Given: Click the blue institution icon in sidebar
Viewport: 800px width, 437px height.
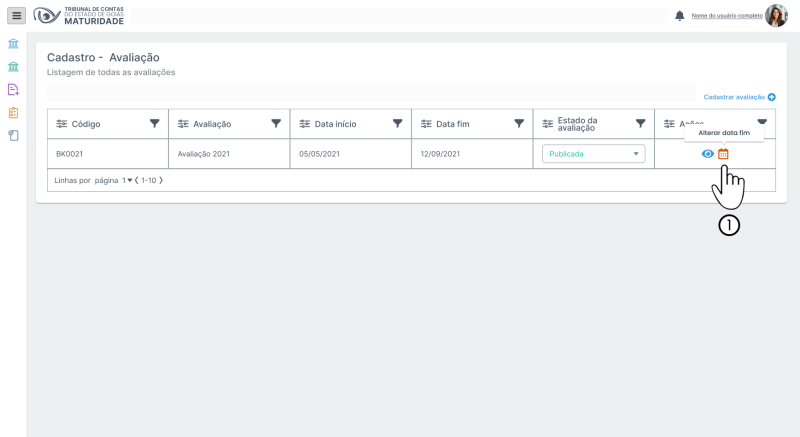Looking at the screenshot, I should coord(13,45).
